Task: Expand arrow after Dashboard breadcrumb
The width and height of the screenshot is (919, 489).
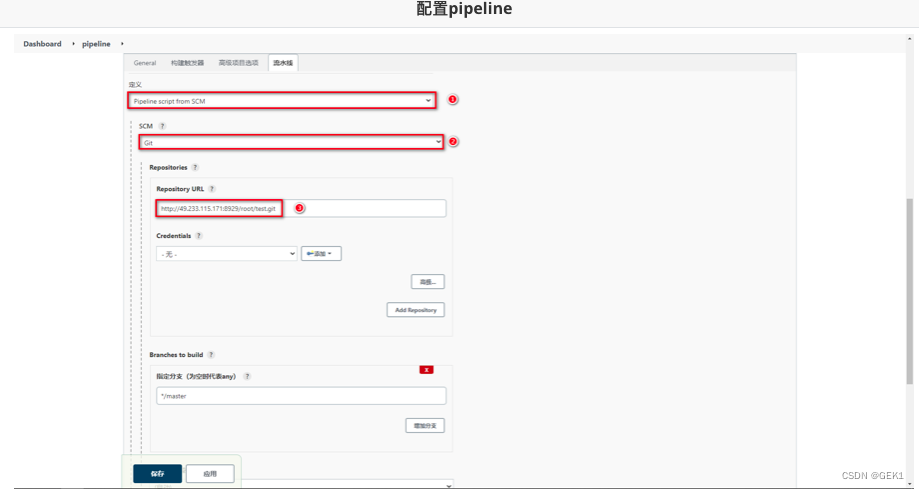Action: tap(73, 44)
